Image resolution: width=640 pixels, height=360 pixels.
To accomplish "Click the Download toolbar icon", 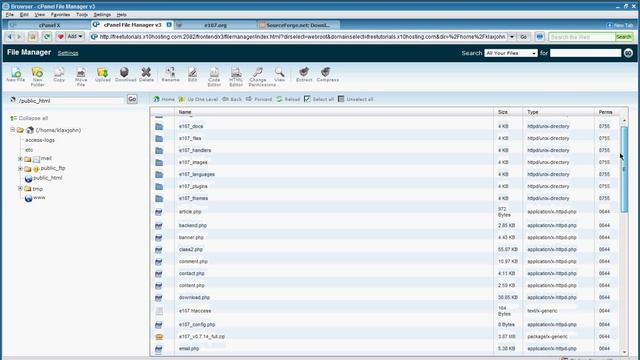I will 125,75.
